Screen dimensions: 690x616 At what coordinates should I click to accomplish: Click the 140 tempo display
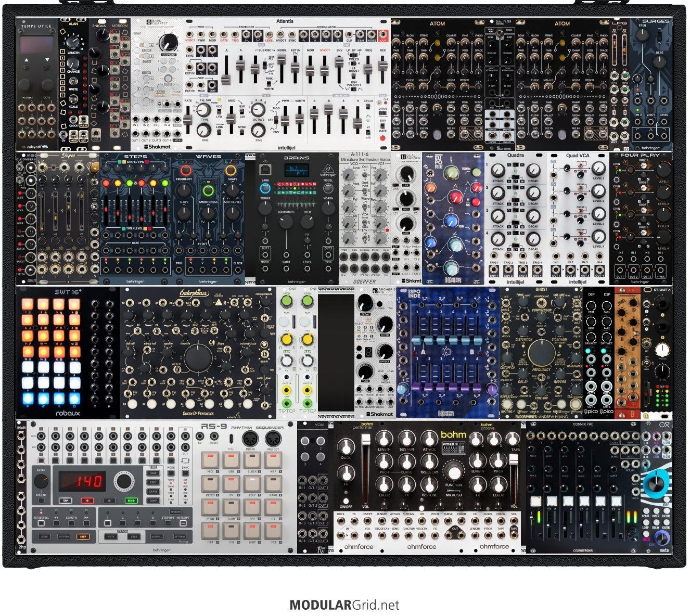tap(83, 480)
